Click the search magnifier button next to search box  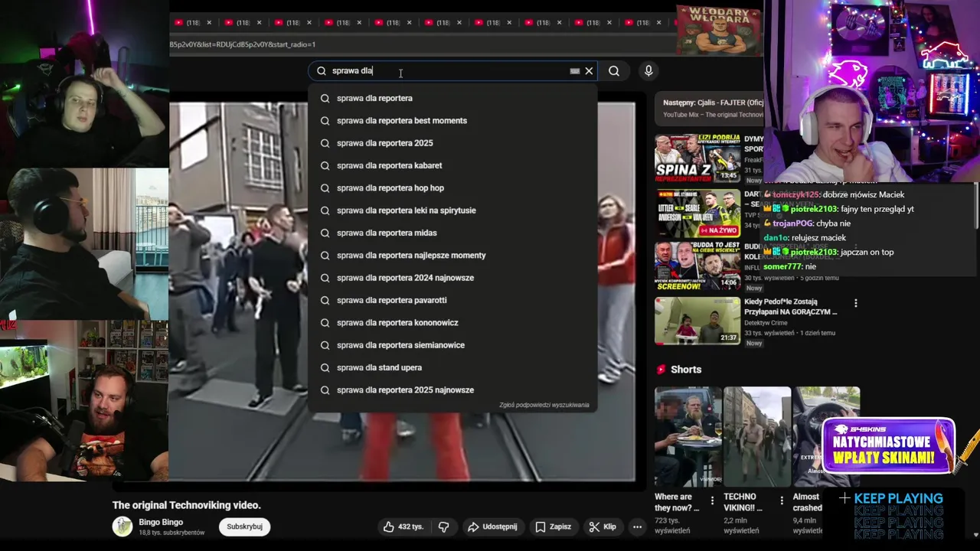(x=614, y=71)
